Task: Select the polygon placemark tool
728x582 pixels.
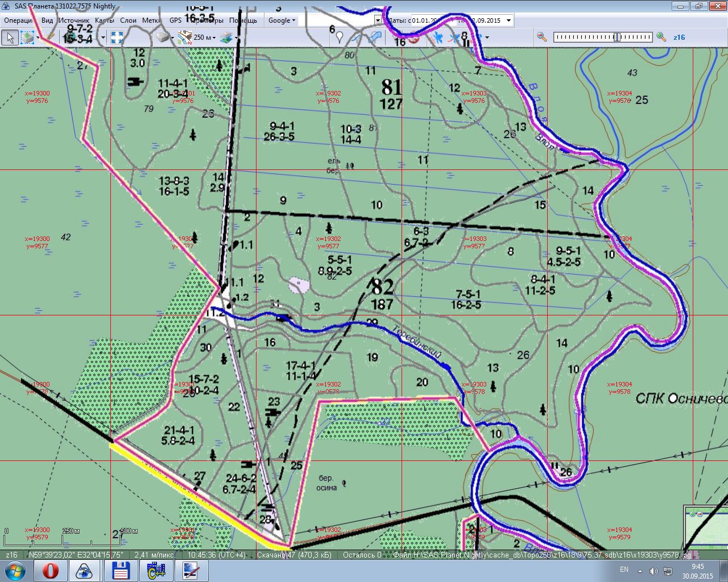Action: (375, 38)
